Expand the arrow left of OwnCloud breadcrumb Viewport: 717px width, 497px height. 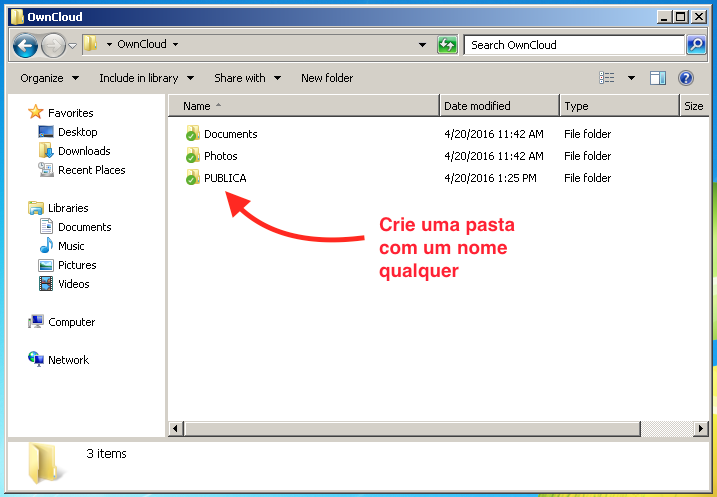tap(109, 44)
